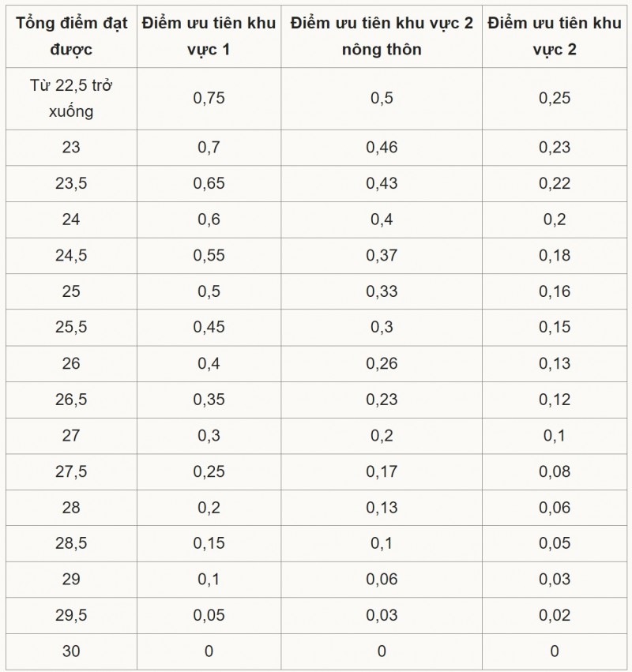Click the cell with value 0,55
Viewport: 632px width, 672px height.
coord(209,256)
